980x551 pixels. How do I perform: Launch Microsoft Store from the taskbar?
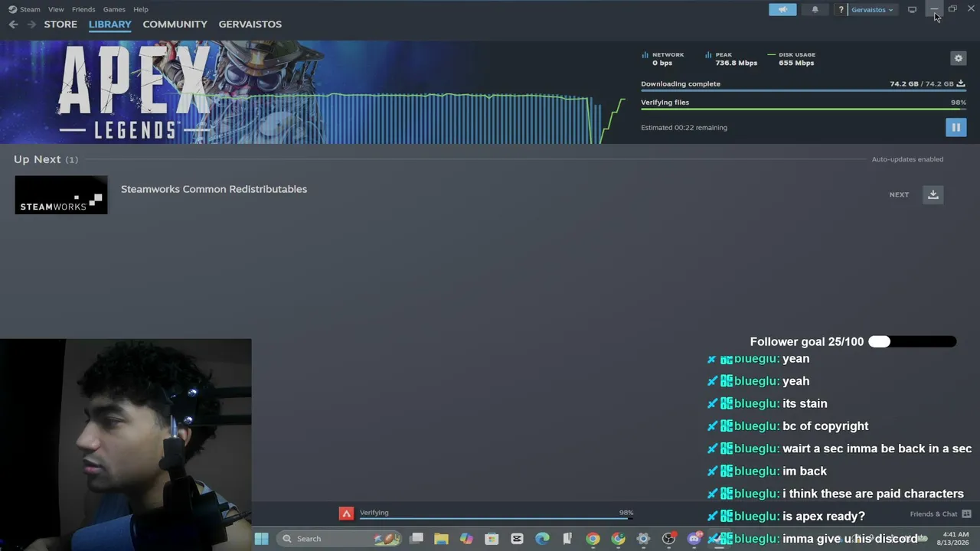point(492,539)
